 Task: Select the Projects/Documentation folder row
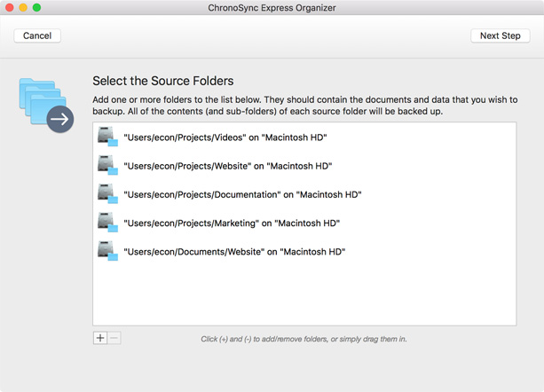click(x=304, y=194)
